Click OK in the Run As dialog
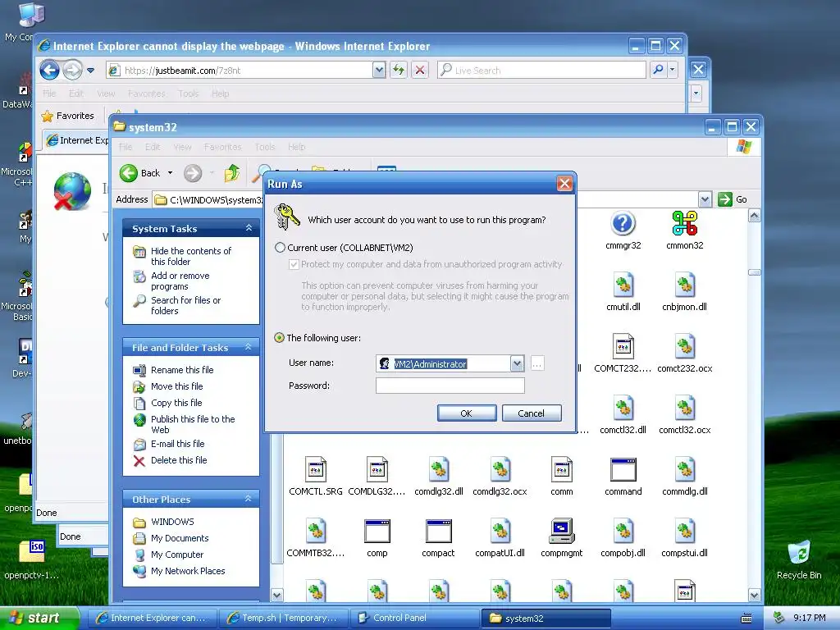 click(467, 413)
